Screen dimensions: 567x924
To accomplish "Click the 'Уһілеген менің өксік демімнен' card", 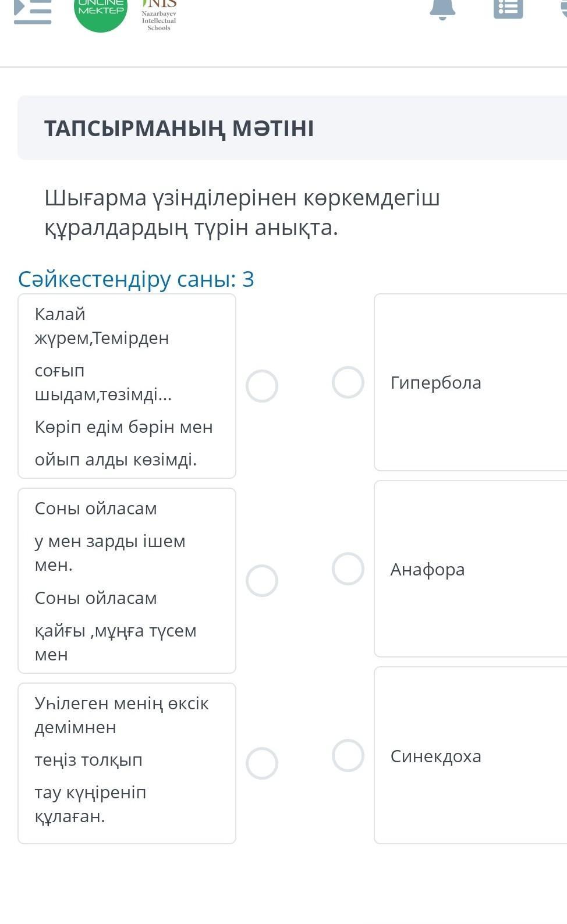I will [x=127, y=763].
